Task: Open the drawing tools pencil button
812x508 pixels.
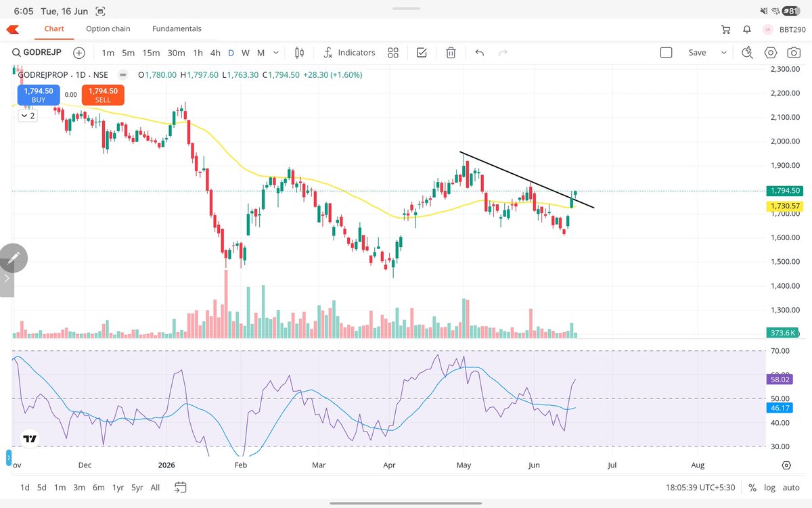Action: tap(14, 258)
